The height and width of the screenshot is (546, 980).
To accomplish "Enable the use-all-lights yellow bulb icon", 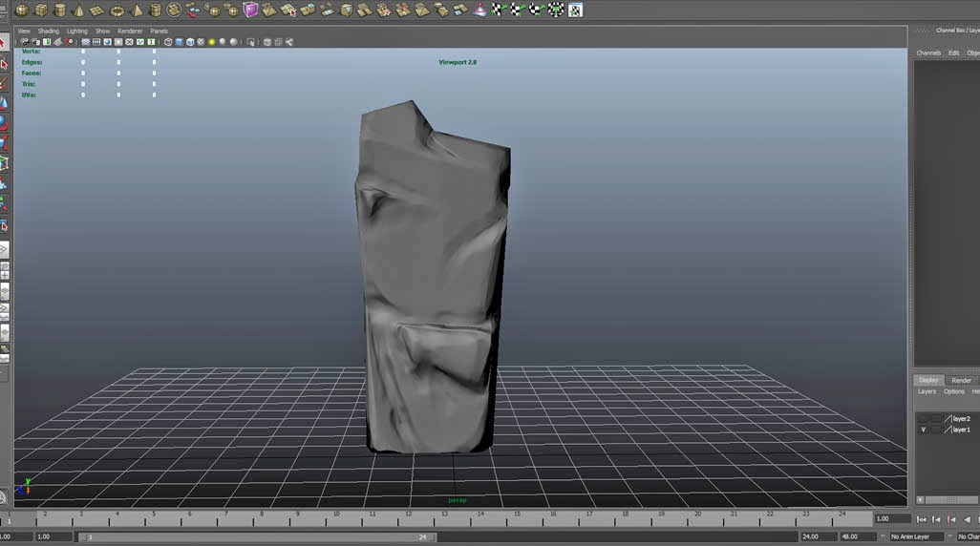I will tap(211, 42).
